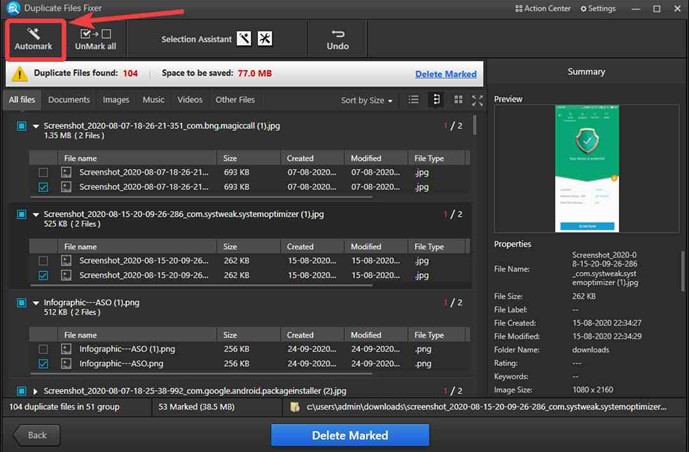
Task: Toggle group checkbox for systemoptimizer group
Action: point(21,214)
